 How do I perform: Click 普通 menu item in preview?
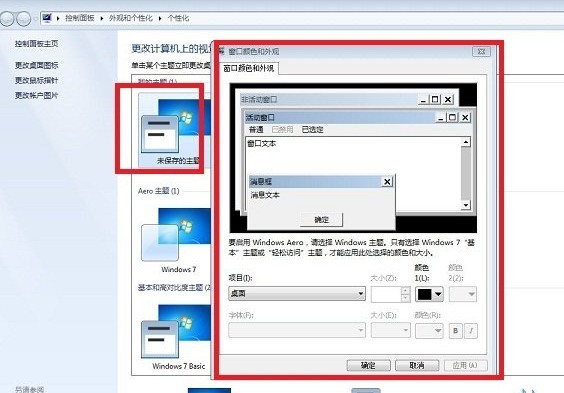256,129
